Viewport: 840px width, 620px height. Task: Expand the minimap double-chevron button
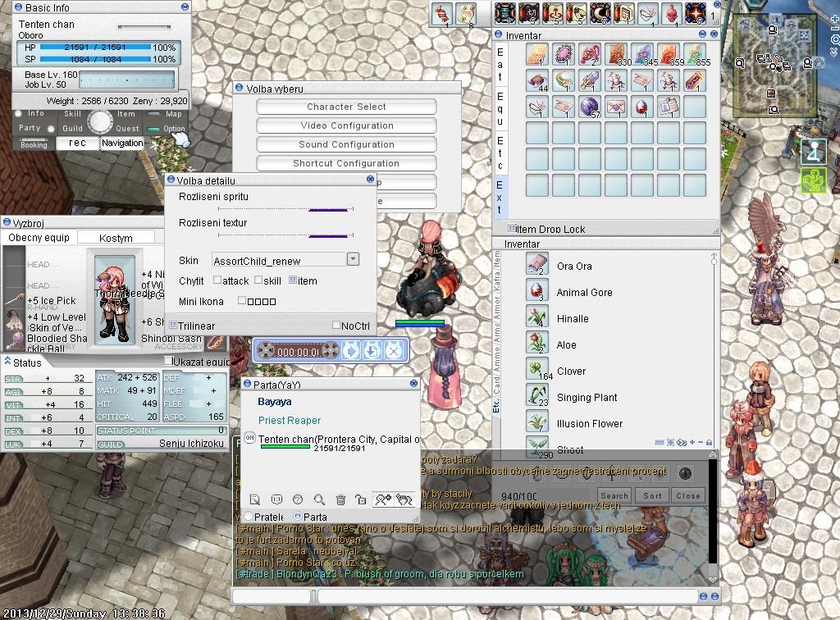[834, 52]
